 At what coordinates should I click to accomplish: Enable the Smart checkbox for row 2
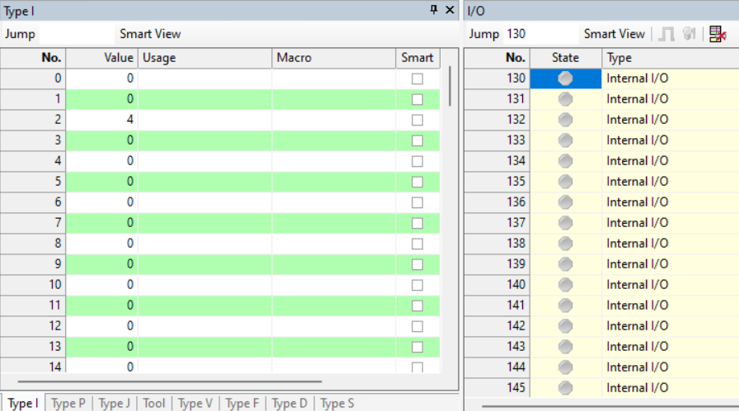point(417,119)
